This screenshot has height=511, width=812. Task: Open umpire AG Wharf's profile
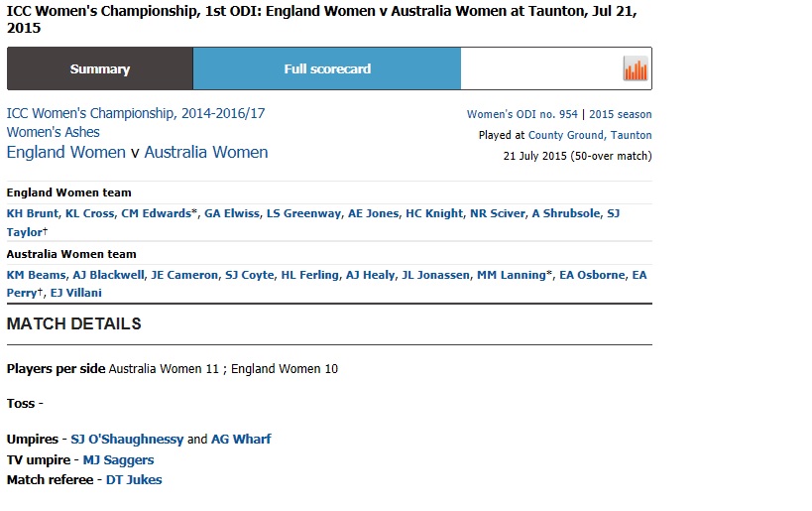[241, 439]
